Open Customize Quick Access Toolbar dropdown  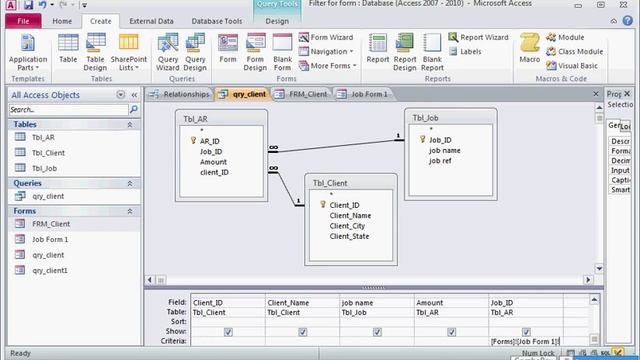84,5
